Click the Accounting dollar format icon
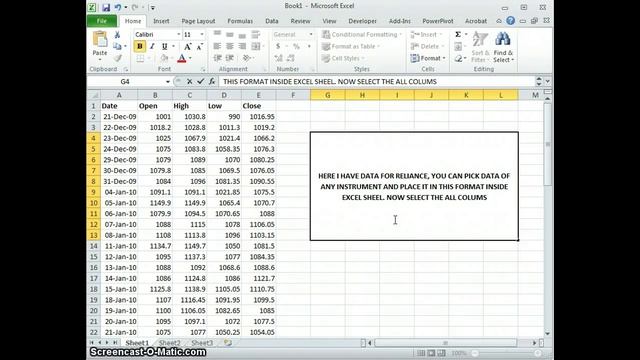The width and height of the screenshot is (640, 360). point(278,47)
